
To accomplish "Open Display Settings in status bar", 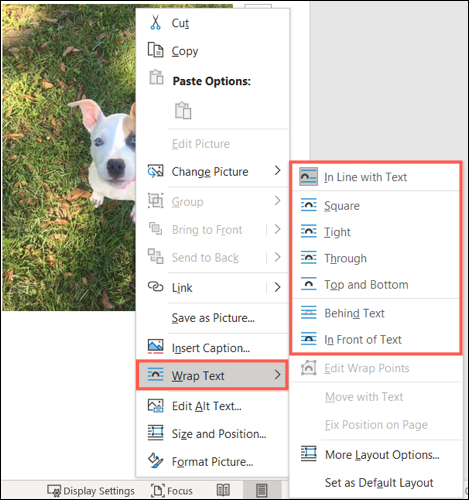I will 91,491.
